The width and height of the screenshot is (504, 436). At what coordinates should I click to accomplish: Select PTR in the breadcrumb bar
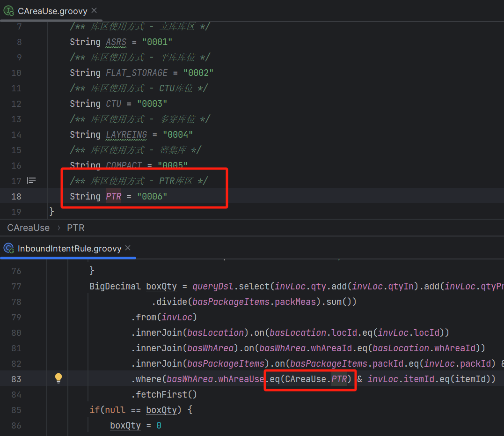pyautogui.click(x=75, y=228)
